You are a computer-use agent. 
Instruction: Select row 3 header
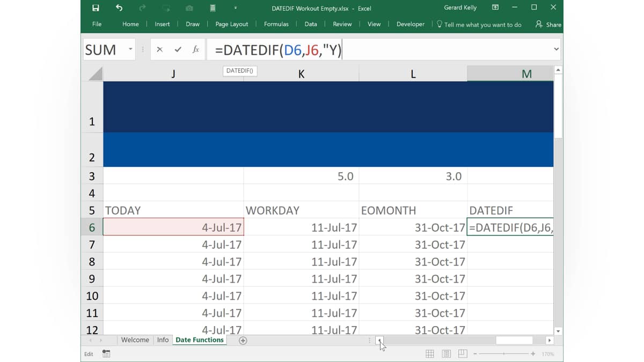pos(92,176)
